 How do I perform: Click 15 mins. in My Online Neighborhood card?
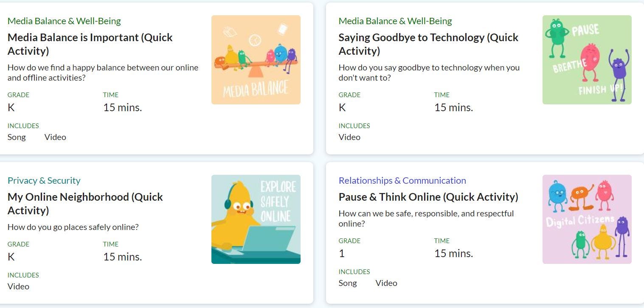pyautogui.click(x=123, y=257)
